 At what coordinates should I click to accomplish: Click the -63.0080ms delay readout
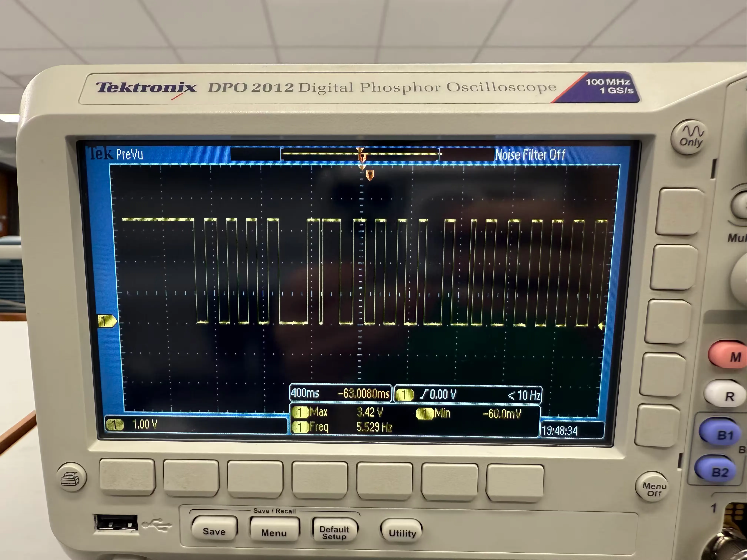coord(363,394)
